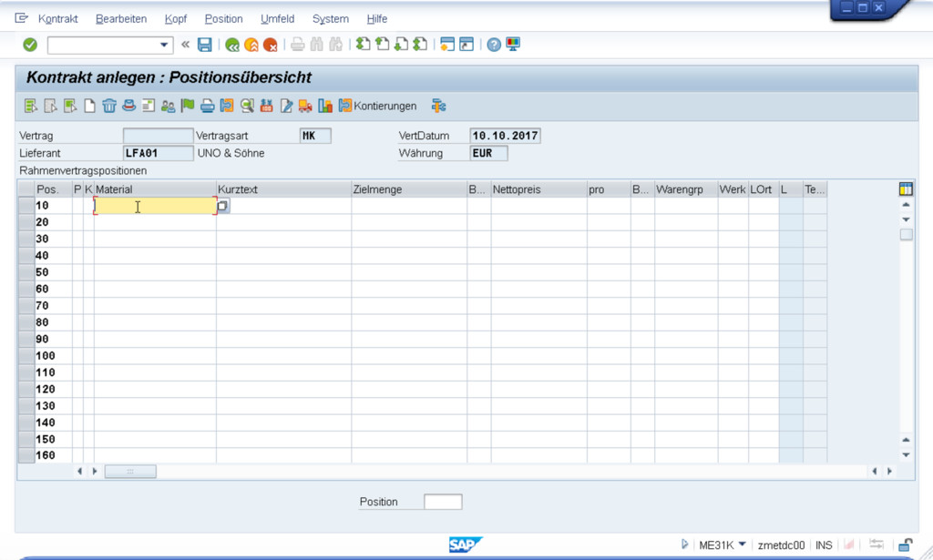Click the up arrow at the top of the table's vertical scrollbar

coord(906,205)
